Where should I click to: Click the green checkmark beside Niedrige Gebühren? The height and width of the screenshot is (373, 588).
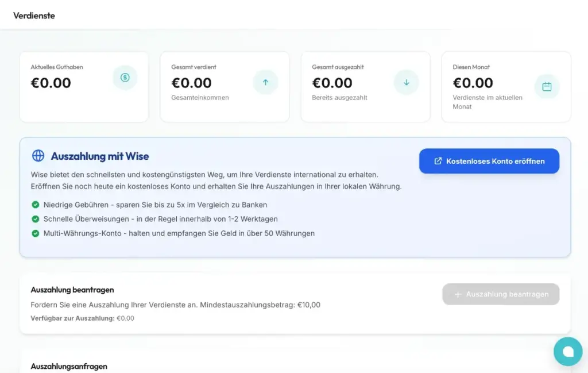36,205
